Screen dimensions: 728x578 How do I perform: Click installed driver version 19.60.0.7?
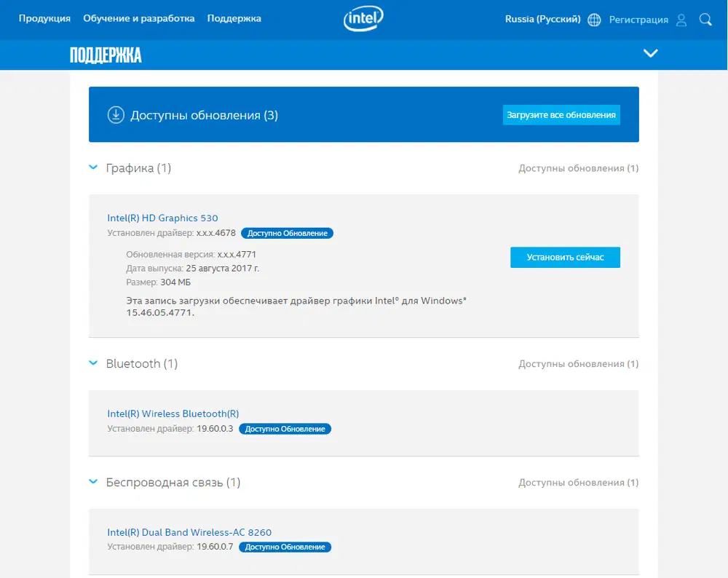(215, 547)
